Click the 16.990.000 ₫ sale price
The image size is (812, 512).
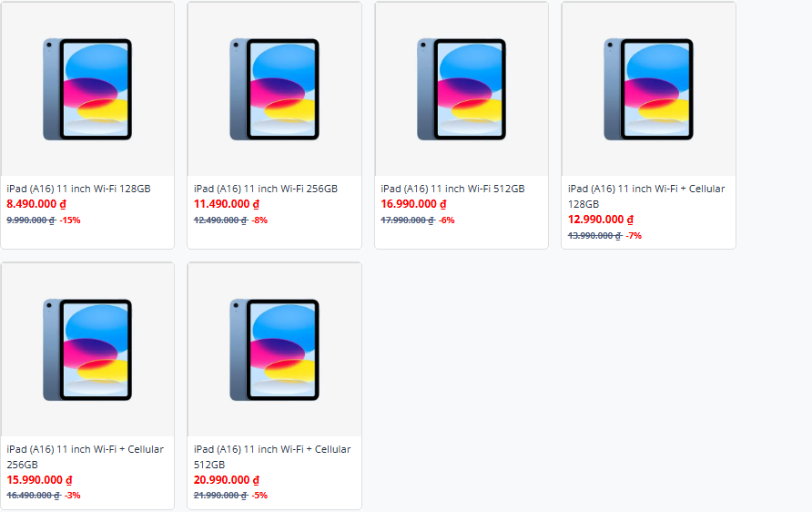414,204
